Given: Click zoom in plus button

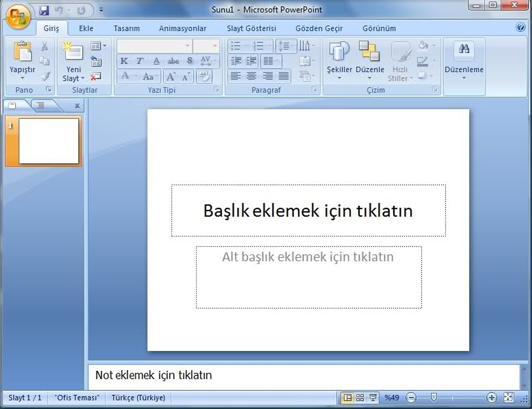Looking at the screenshot, I should pyautogui.click(x=491, y=397).
